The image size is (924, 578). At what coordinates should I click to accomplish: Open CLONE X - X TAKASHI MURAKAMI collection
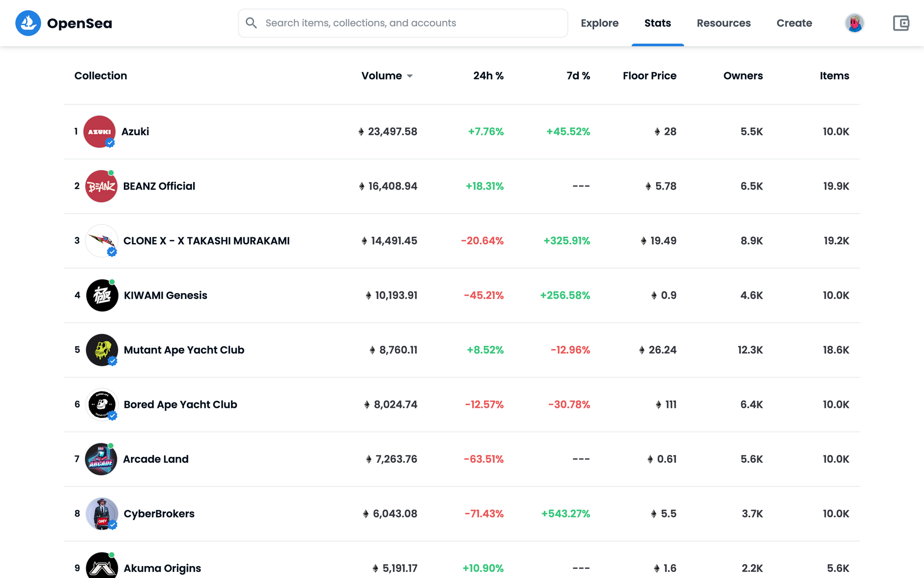click(x=206, y=241)
